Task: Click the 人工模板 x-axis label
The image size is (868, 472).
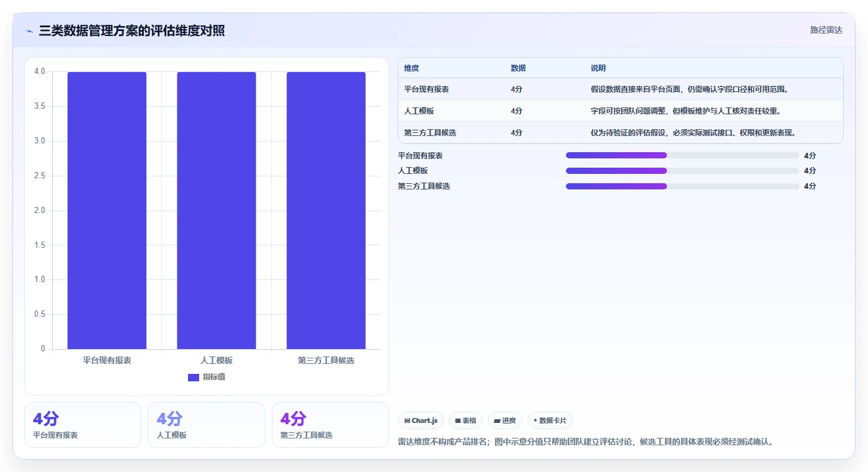Action: point(217,360)
